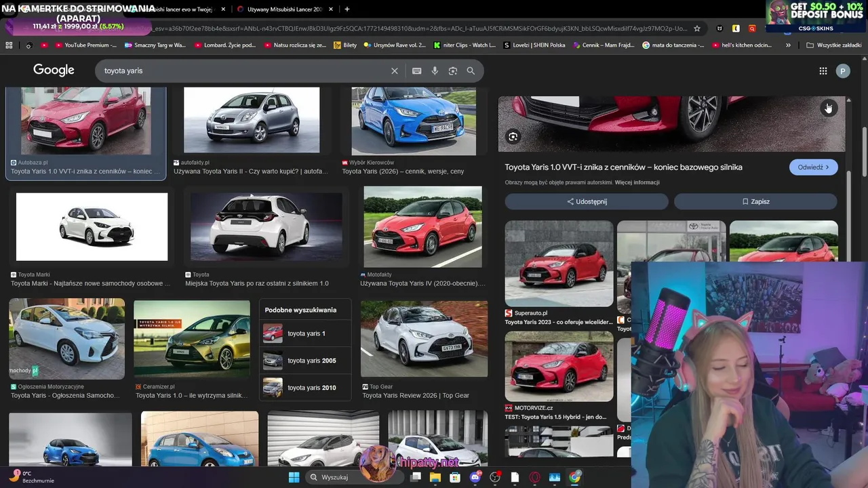Open the on-screen keyboard input tool
Screen dimensions: 868x488
point(417,70)
